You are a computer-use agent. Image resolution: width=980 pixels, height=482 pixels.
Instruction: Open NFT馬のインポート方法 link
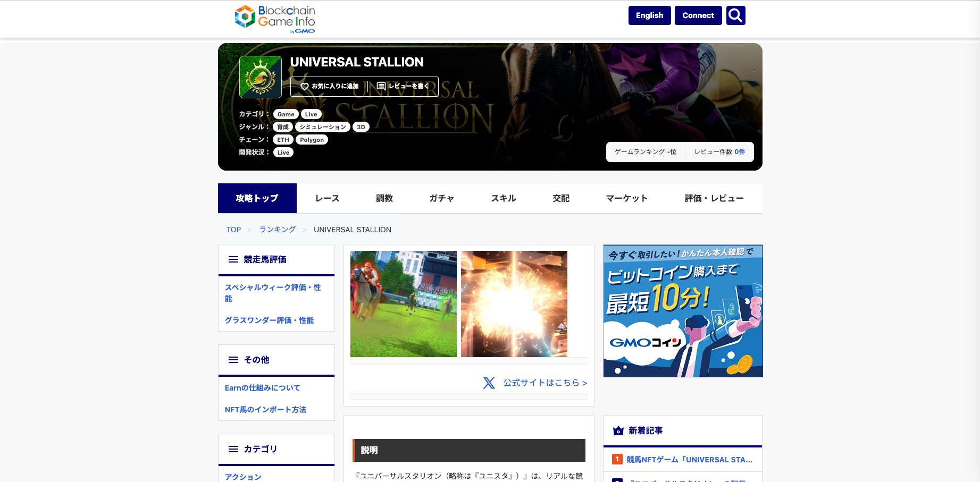pos(265,410)
